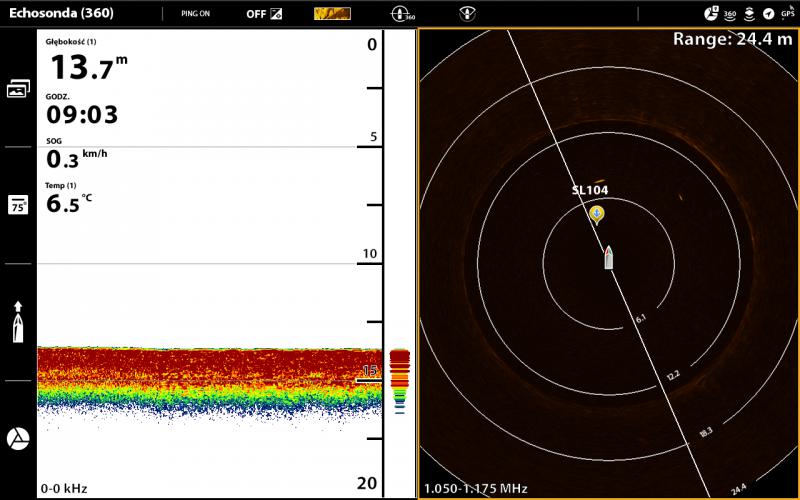Click the sonar color amplitude bar
The height and width of the screenshot is (500, 800).
pyautogui.click(x=399, y=380)
